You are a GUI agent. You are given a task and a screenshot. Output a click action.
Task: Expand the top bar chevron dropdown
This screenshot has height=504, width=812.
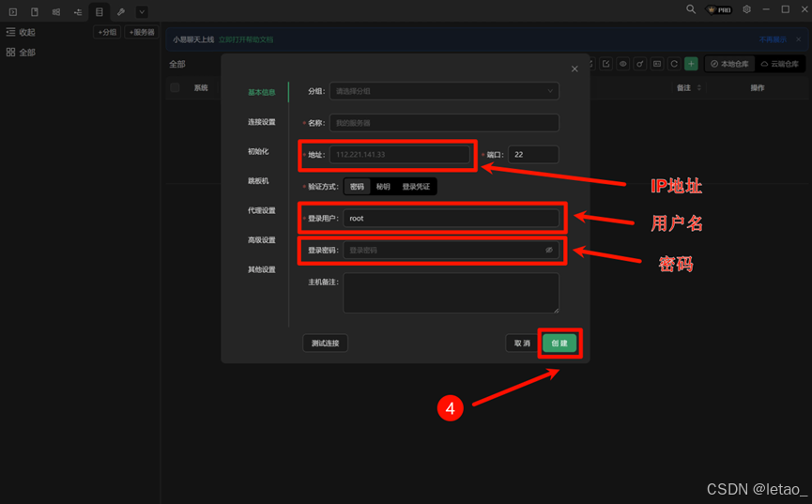(142, 11)
